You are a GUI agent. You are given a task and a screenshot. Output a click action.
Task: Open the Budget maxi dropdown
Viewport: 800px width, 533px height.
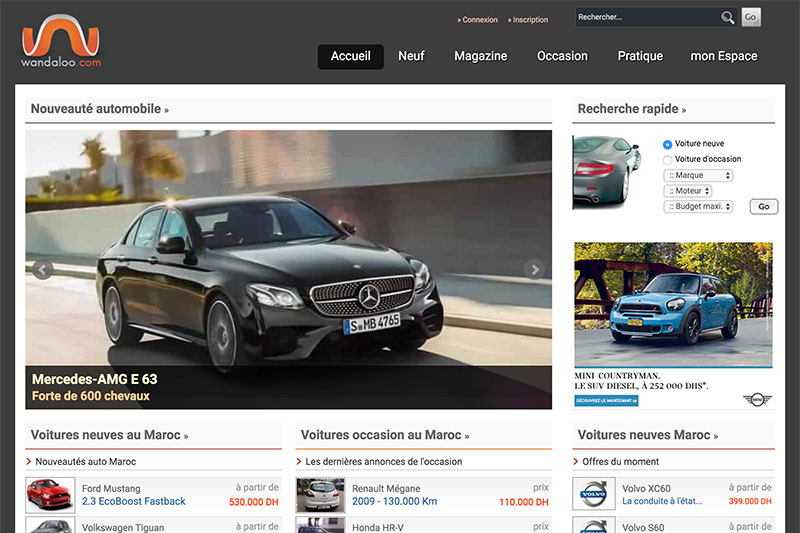coord(698,207)
